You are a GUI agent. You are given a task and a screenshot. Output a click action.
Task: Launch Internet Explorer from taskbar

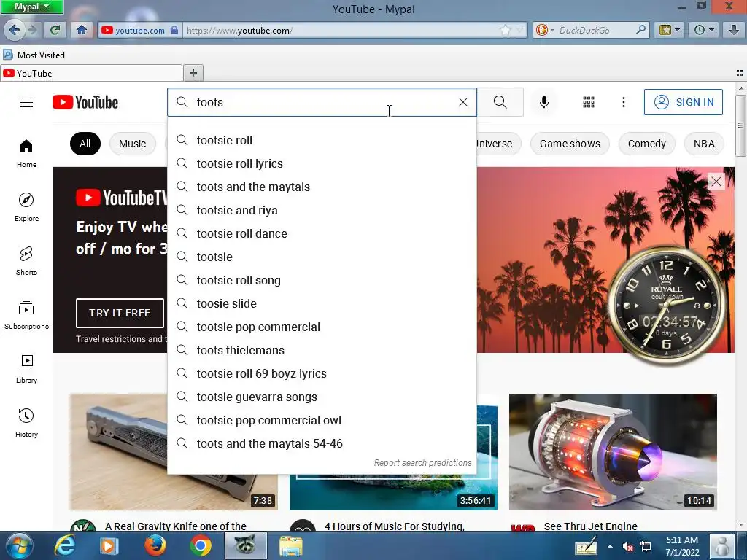pos(65,545)
